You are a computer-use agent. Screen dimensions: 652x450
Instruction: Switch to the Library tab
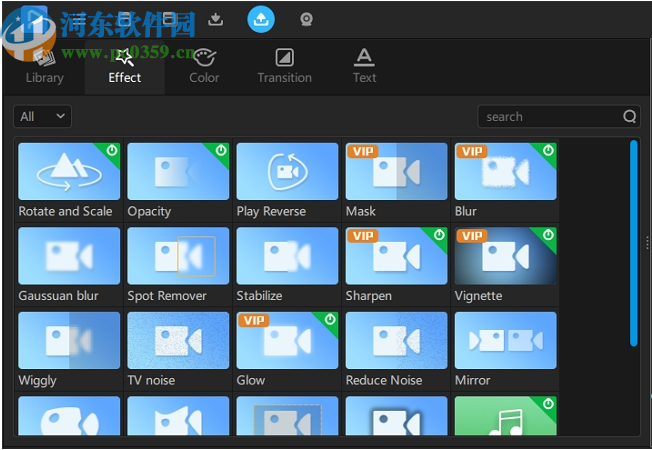44,67
